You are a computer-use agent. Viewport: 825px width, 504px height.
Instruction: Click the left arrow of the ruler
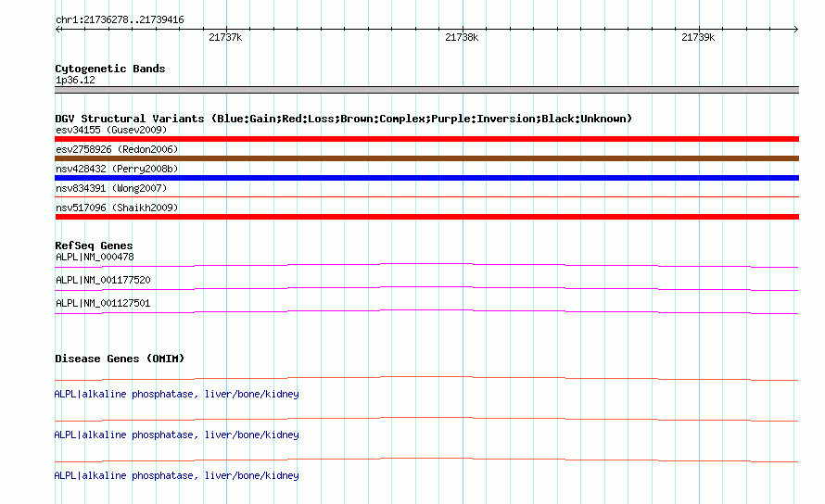(58, 29)
